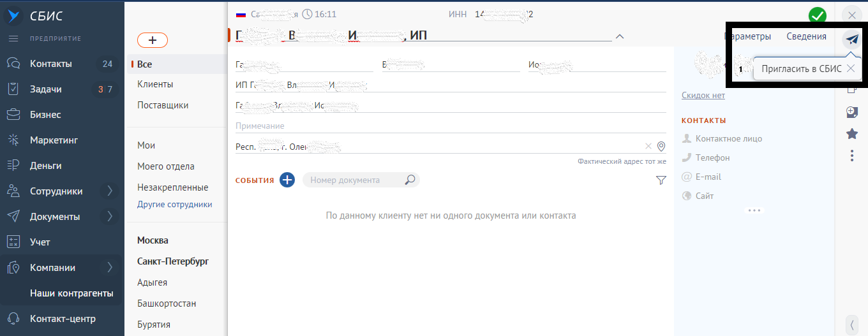Click the orange plus add button
868x336 pixels.
point(153,40)
